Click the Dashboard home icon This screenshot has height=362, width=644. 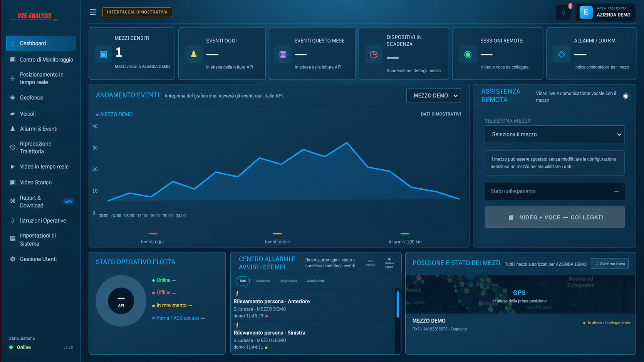click(13, 43)
